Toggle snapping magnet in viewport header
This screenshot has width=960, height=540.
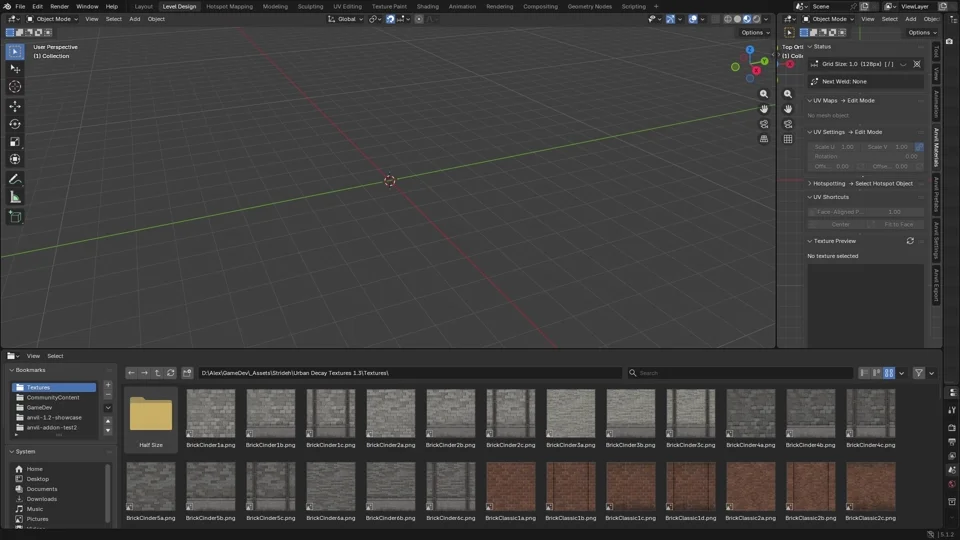tap(390, 19)
